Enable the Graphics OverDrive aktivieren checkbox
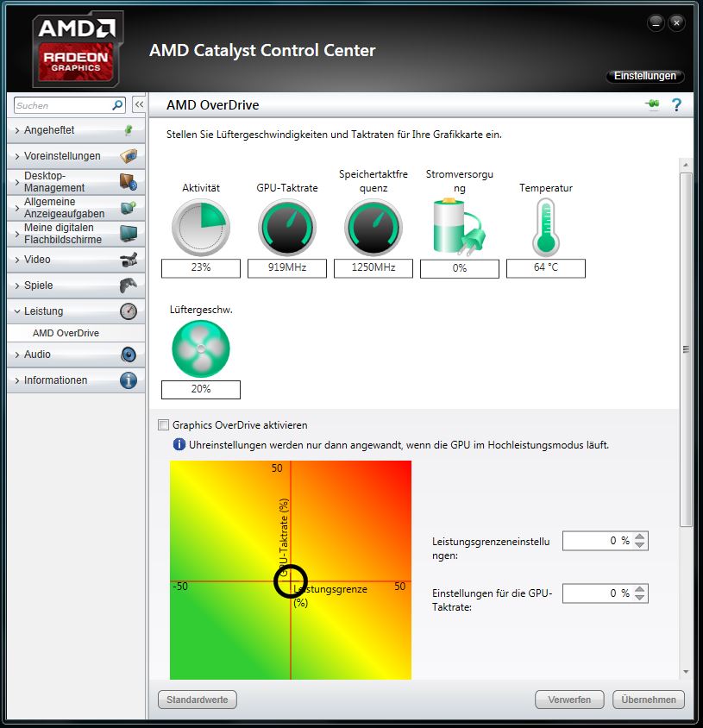 coord(163,425)
